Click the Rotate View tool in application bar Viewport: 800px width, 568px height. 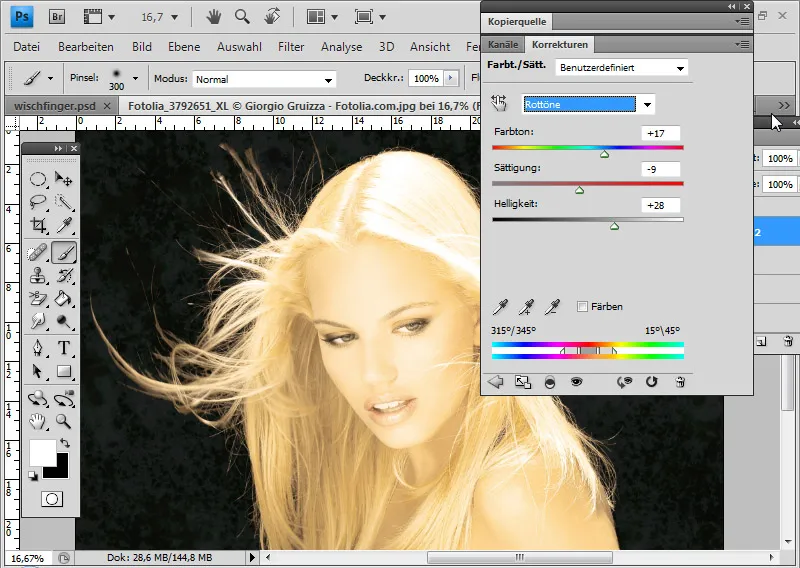[272, 17]
